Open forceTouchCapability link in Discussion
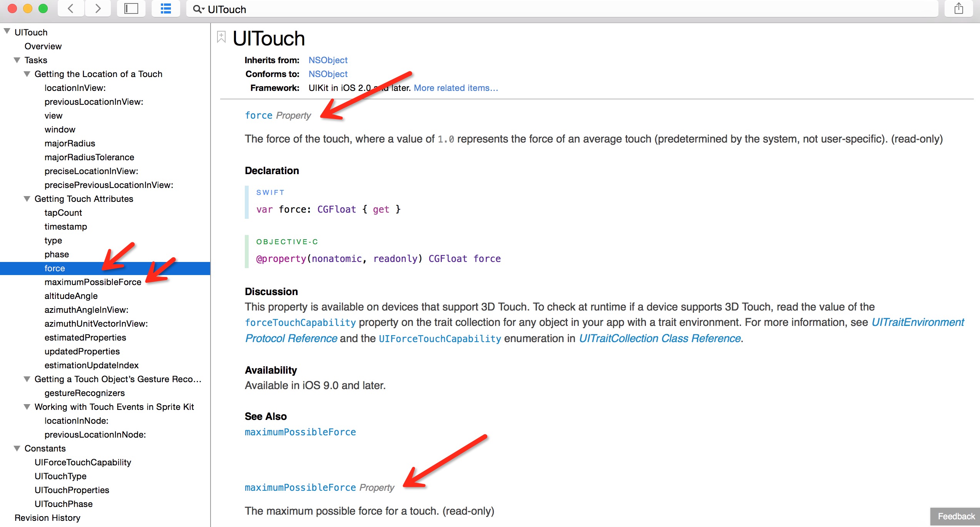This screenshot has width=980, height=527. click(x=300, y=322)
